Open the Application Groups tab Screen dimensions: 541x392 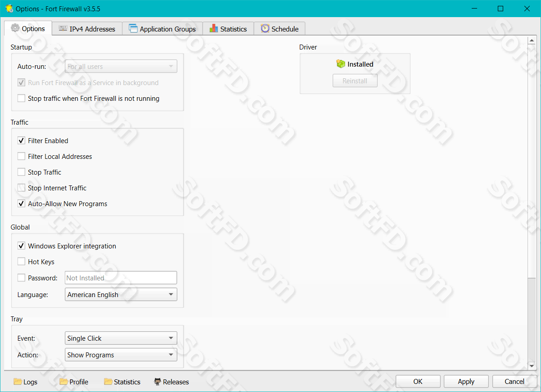click(162, 28)
